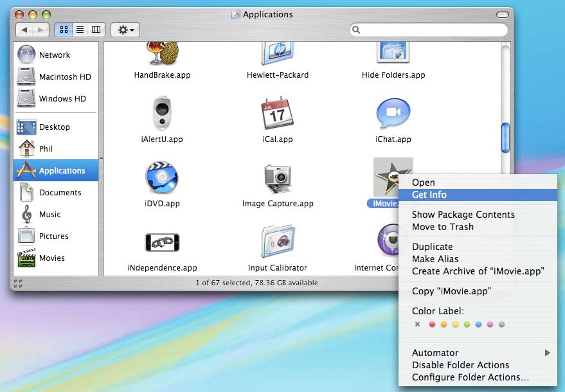Choose Duplicate from the context menu

pyautogui.click(x=478, y=246)
